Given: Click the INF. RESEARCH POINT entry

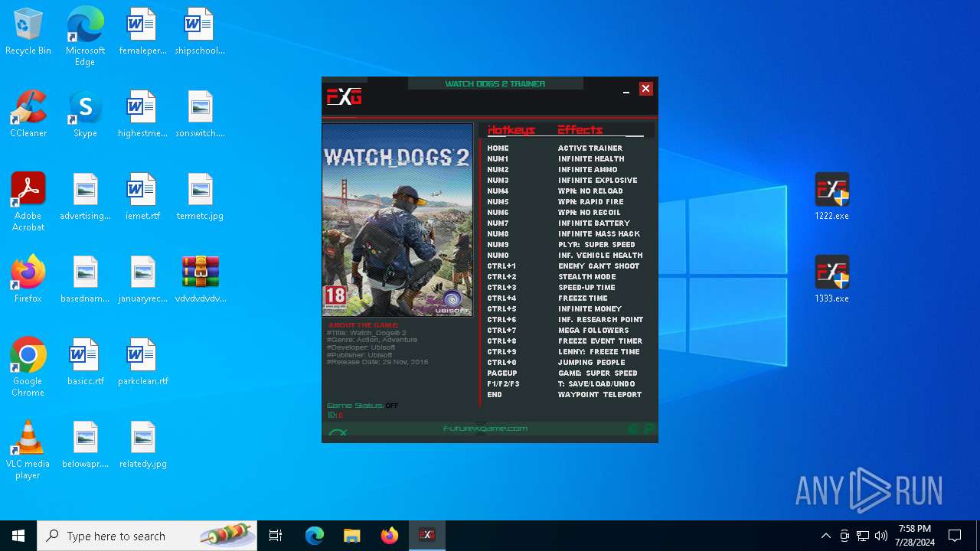Looking at the screenshot, I should (601, 320).
